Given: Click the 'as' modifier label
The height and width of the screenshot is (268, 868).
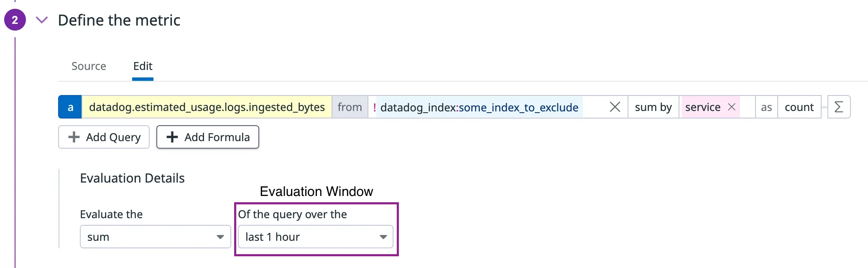Looking at the screenshot, I should (x=766, y=107).
